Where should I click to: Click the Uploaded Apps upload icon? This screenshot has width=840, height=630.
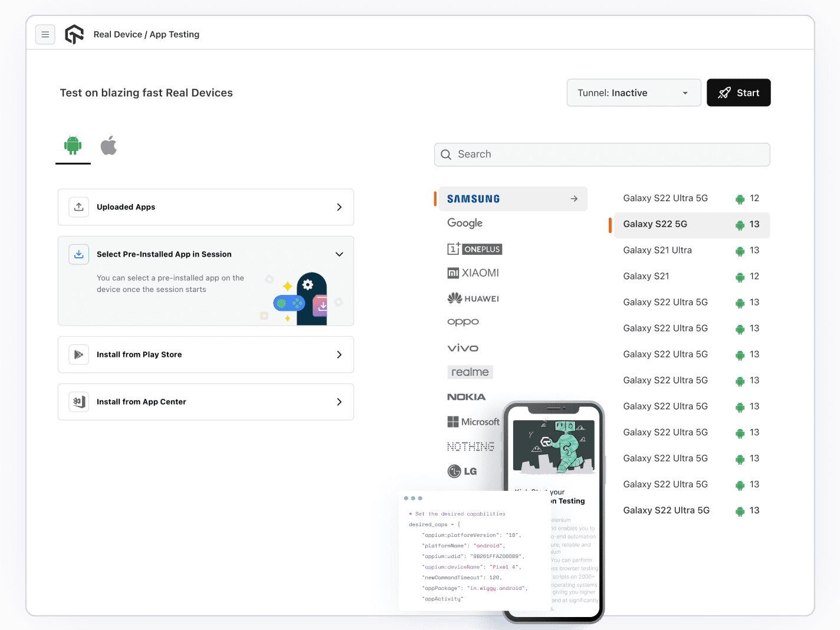click(x=78, y=207)
